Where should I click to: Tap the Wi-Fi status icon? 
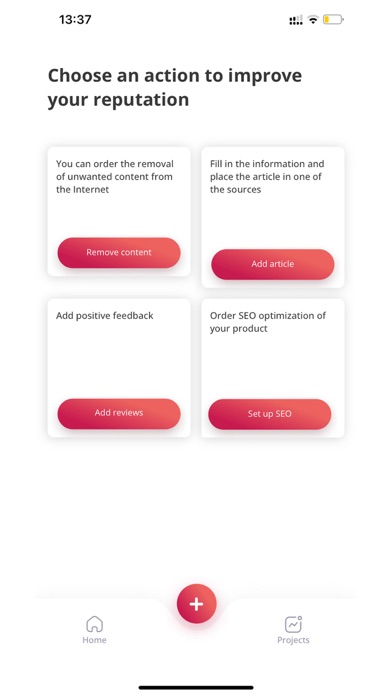[313, 20]
